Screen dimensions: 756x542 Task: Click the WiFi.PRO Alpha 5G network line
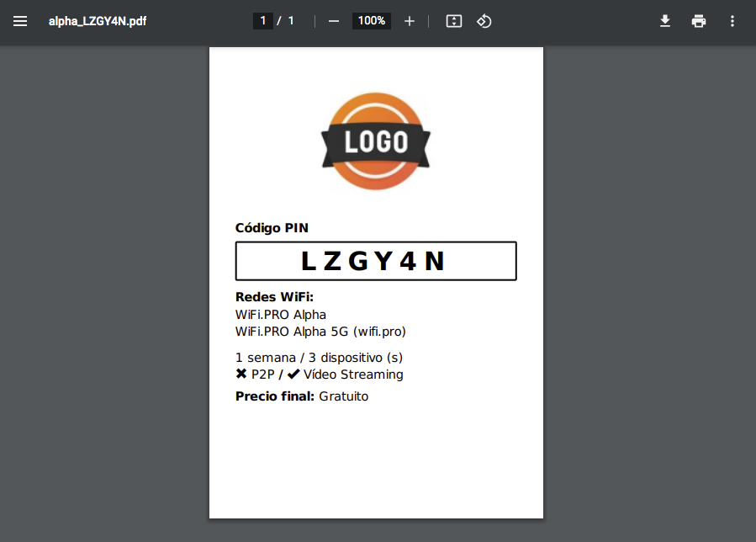point(320,332)
